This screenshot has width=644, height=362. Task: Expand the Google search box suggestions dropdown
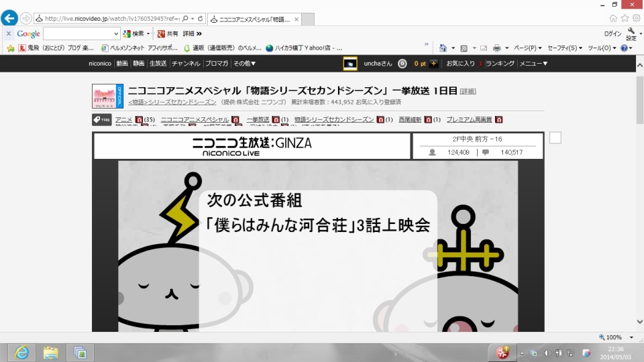116,34
